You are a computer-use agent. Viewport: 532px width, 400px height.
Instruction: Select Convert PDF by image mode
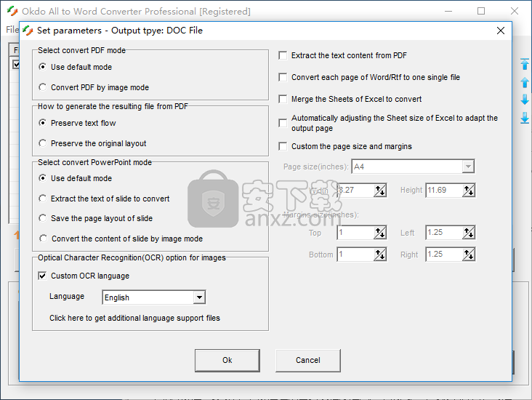tap(42, 87)
